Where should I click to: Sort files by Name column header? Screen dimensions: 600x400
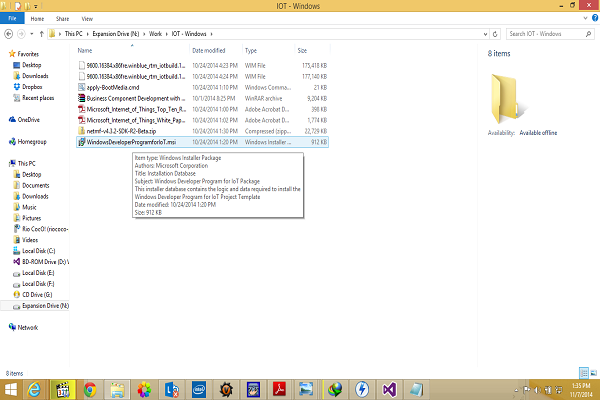pos(132,51)
